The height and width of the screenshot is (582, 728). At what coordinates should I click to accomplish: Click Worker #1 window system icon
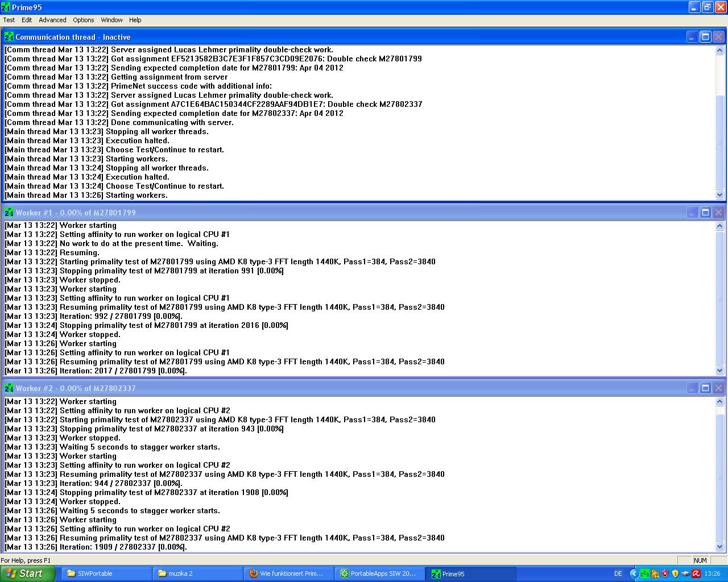(x=9, y=213)
